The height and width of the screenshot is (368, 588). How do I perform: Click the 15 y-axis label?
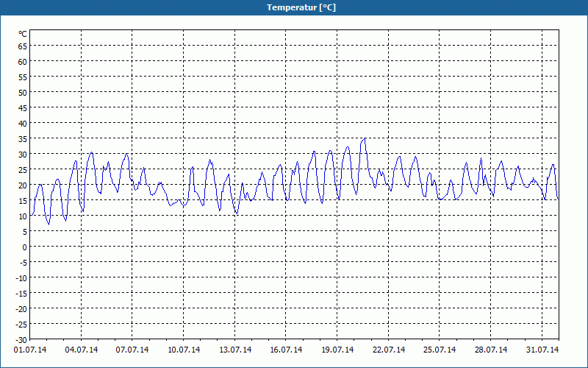tap(23, 201)
